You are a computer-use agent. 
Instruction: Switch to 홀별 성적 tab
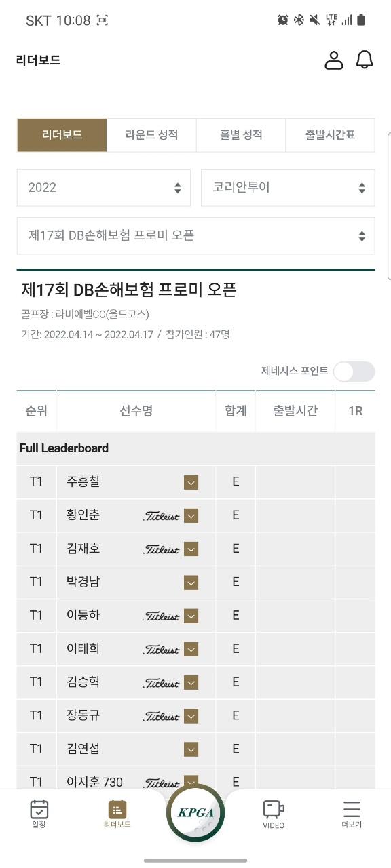click(x=241, y=135)
